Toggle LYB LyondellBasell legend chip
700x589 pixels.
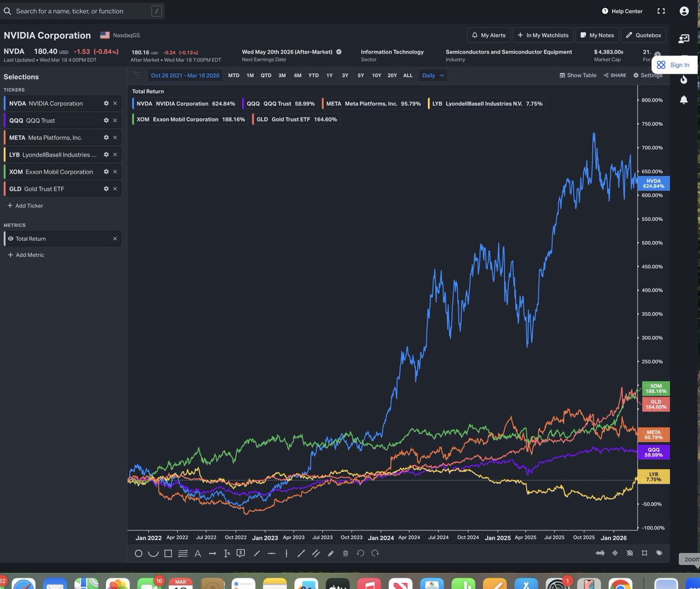487,104
